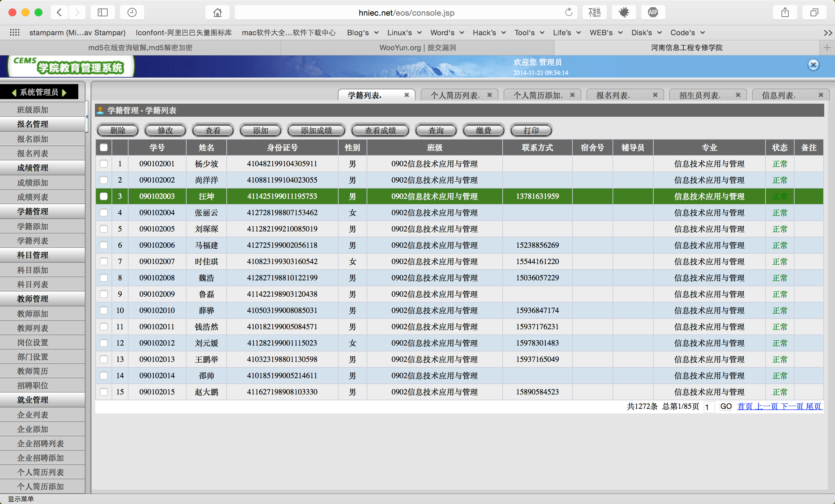Viewport: 835px width, 504px height.
Task: Click the bug-shaped extension icon
Action: click(624, 12)
